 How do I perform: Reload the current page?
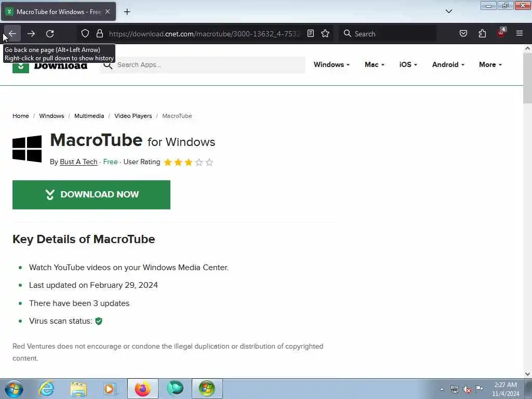(x=50, y=34)
